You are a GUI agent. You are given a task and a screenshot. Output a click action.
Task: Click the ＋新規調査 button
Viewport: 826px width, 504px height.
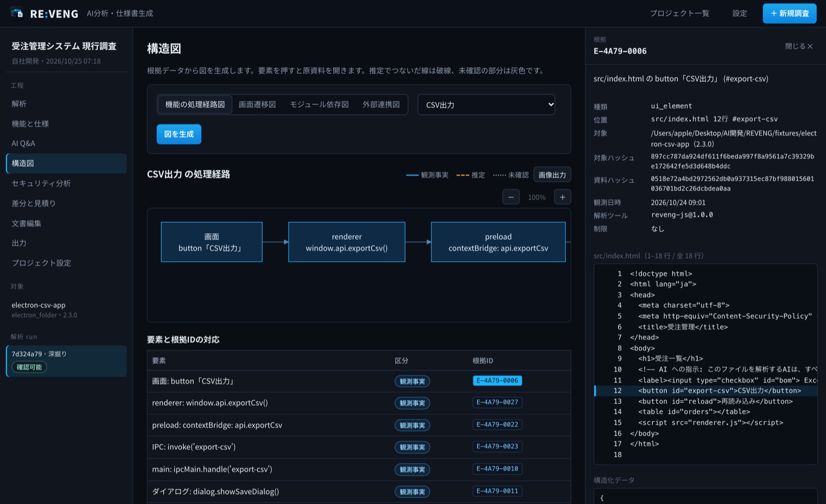tap(789, 13)
